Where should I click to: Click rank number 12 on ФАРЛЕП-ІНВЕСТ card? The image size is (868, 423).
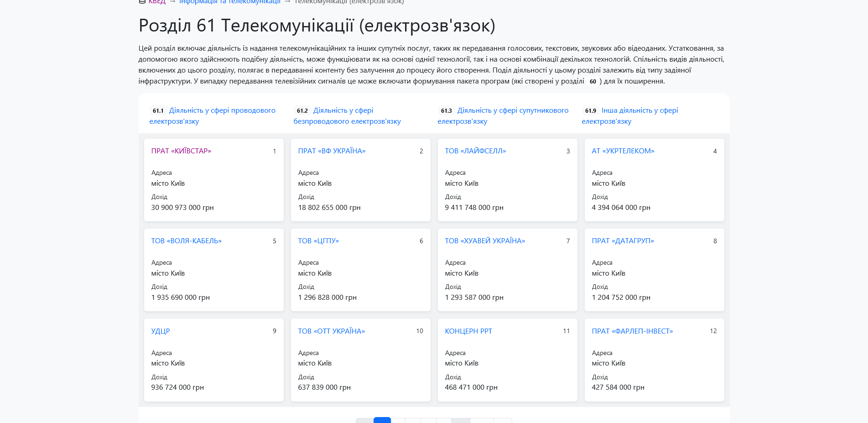(x=713, y=331)
